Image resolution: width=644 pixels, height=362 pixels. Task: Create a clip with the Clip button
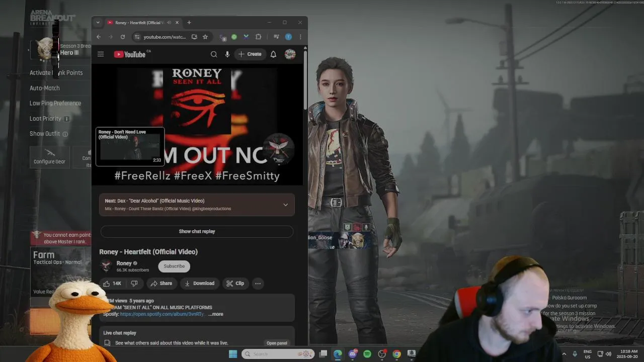[235, 284]
